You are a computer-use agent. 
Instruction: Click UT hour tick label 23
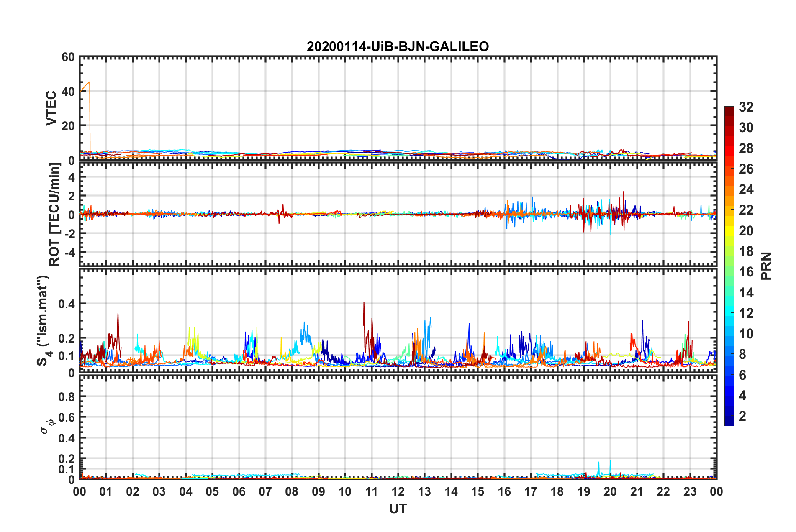click(690, 491)
